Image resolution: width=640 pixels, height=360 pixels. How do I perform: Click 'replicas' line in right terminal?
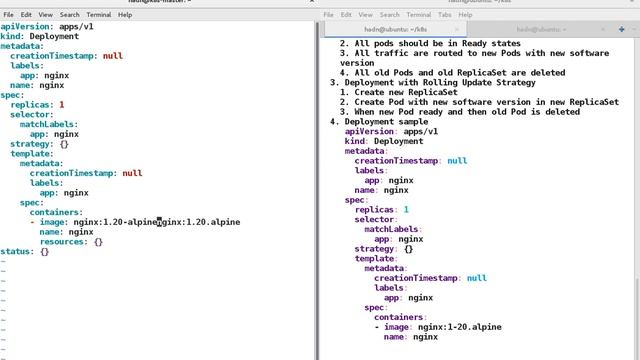[382, 209]
